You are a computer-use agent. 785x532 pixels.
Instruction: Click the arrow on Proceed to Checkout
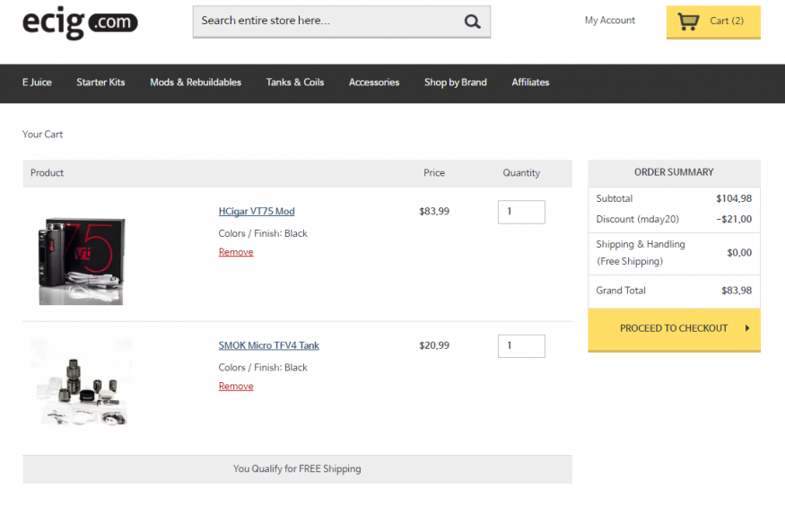point(747,328)
